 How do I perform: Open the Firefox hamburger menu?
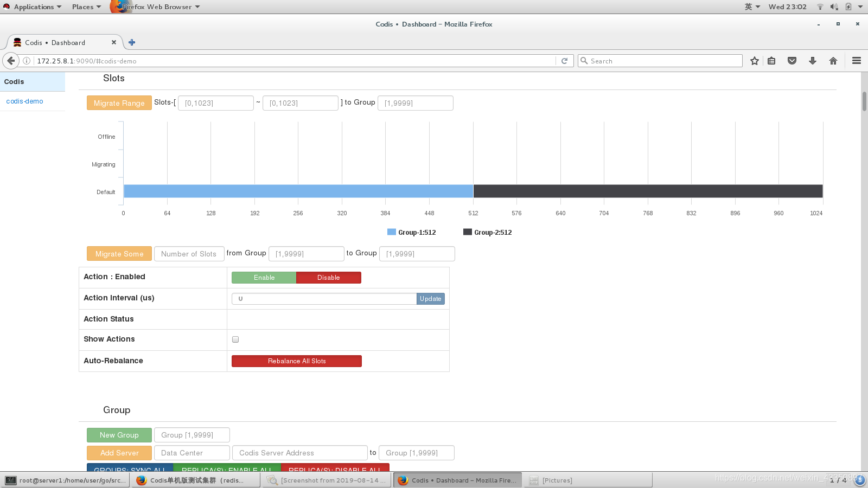click(857, 61)
